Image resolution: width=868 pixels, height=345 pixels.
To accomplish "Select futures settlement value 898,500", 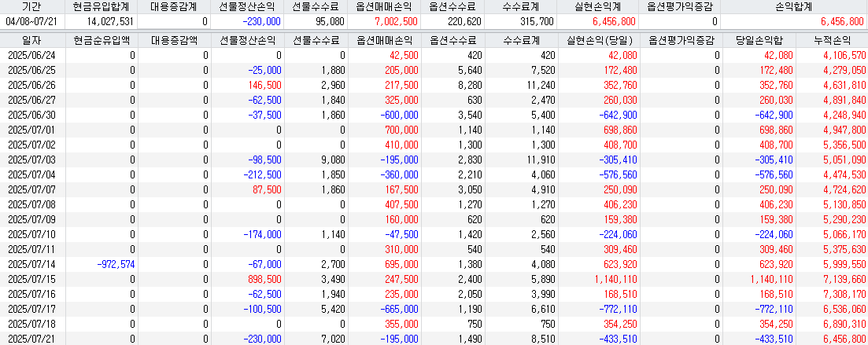I will coord(265,279).
